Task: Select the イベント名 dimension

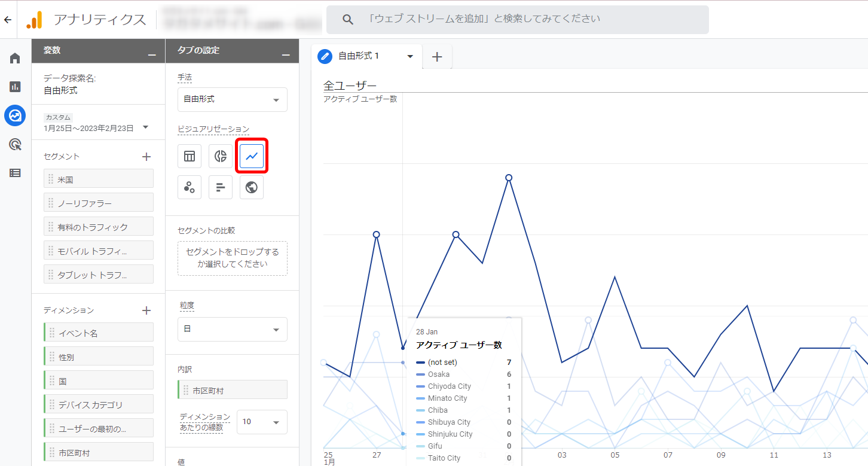Action: pyautogui.click(x=99, y=333)
